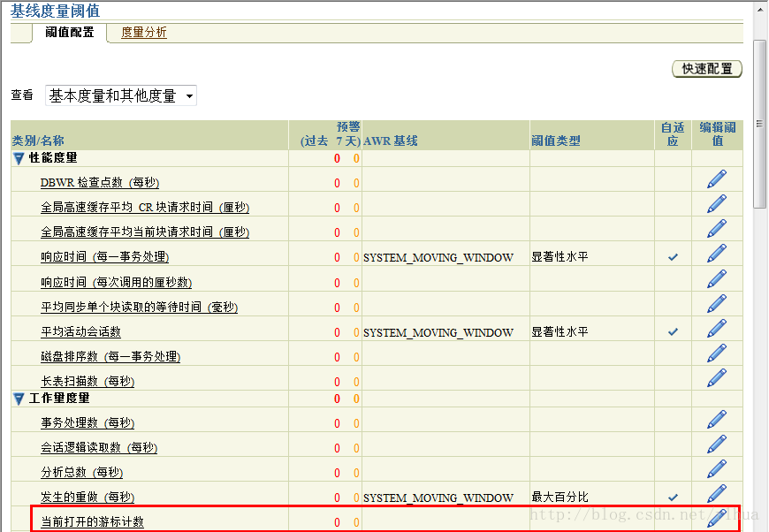Click the vertical scrollbar thumb
Viewport: 769px width, 532px height.
click(759, 124)
